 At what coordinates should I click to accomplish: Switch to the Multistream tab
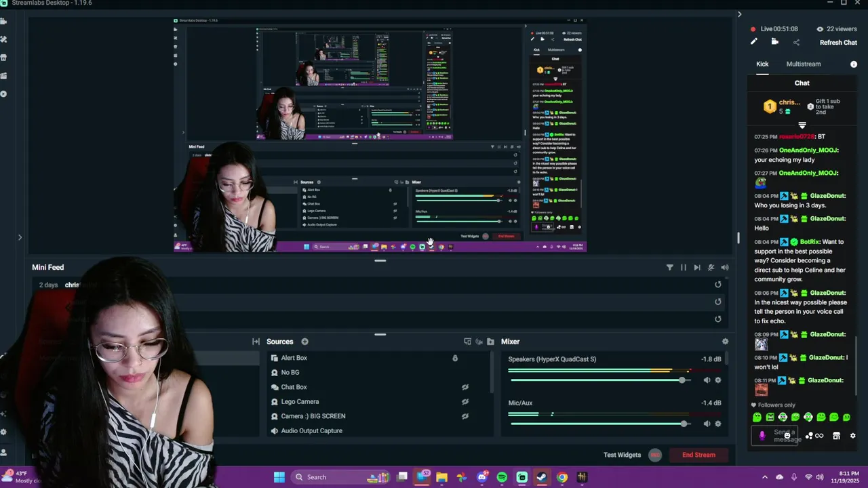tap(804, 64)
